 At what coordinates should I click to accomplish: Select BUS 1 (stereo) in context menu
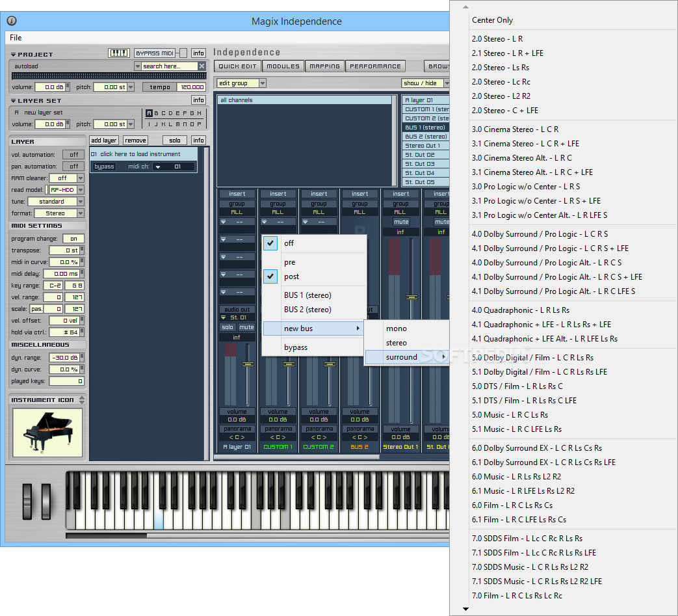click(x=315, y=295)
